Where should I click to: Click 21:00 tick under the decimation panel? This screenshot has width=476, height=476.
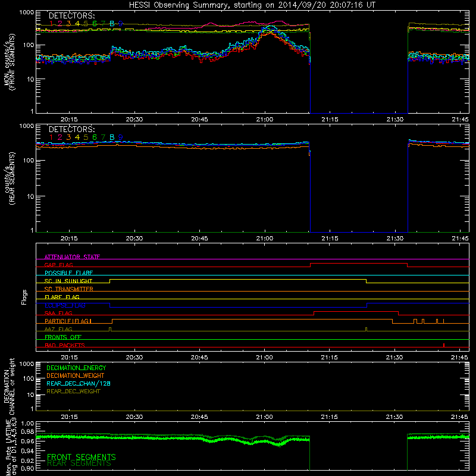click(x=264, y=417)
